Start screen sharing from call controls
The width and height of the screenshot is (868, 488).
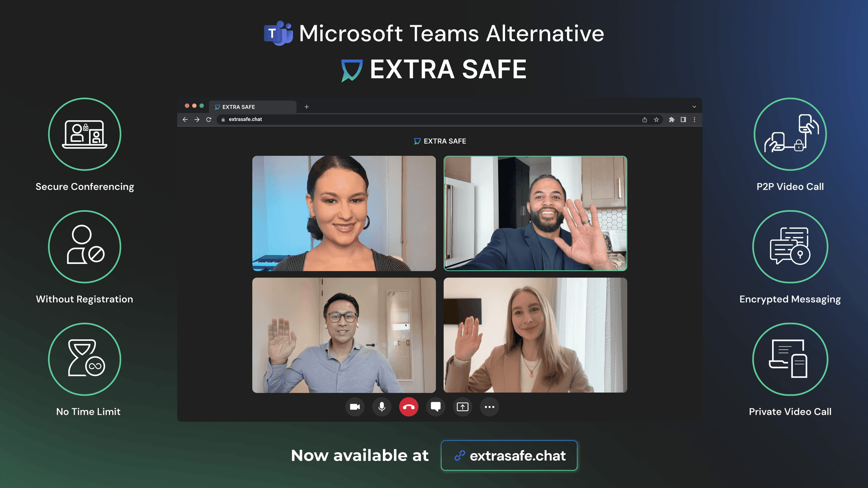(x=462, y=407)
